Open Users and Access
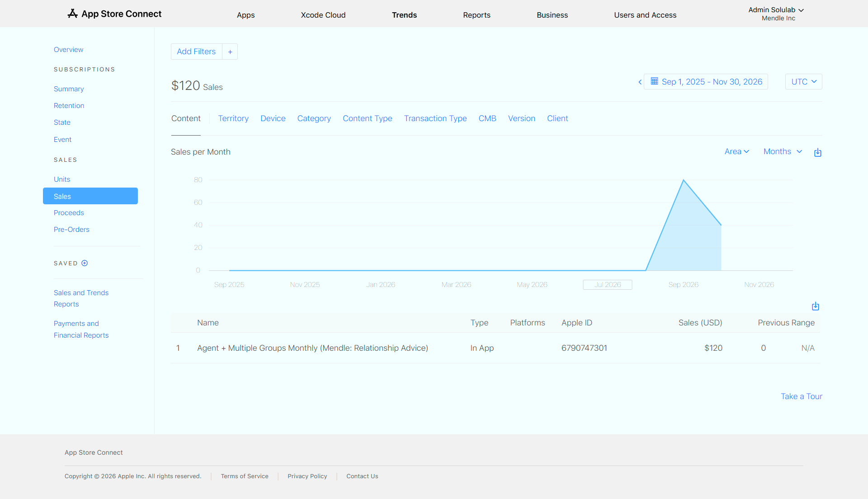Screen dimensions: 868x499 [x=645, y=15]
